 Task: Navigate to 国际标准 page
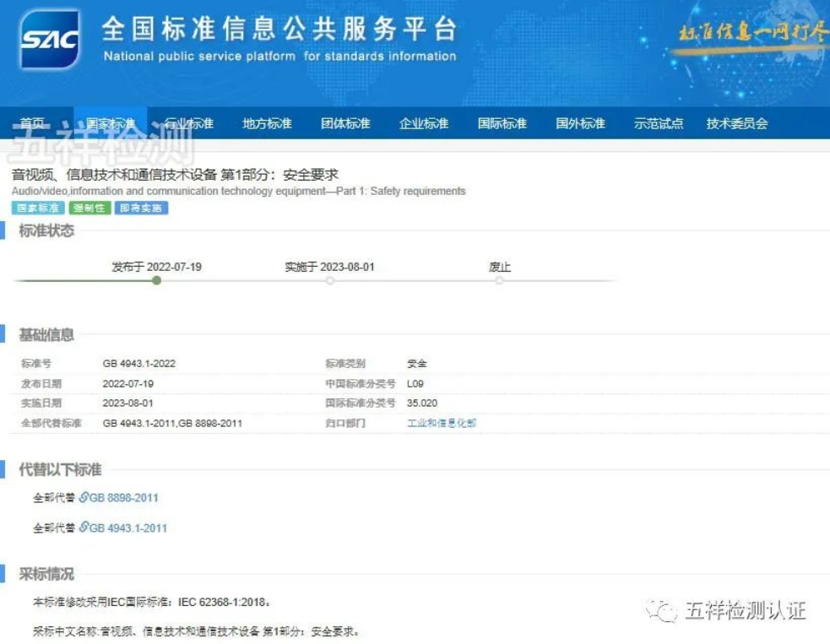pyautogui.click(x=502, y=123)
